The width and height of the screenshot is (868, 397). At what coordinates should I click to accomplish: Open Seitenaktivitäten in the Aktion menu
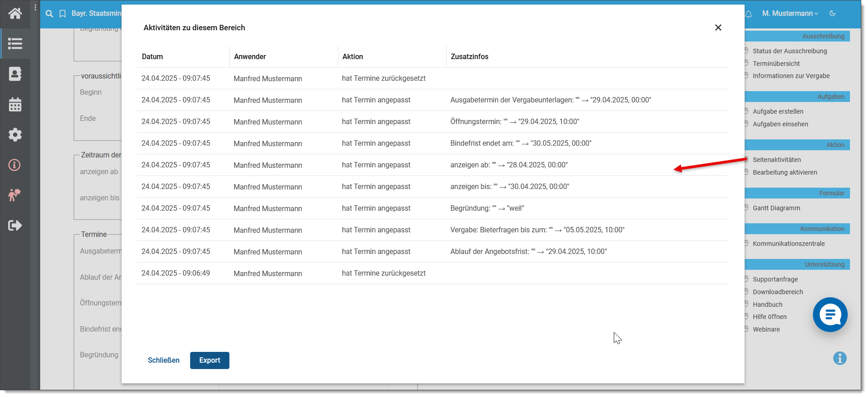776,160
